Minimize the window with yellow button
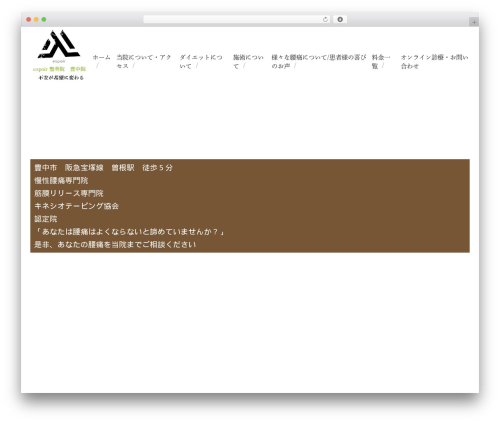Screen dimensions: 500x423 36,20
